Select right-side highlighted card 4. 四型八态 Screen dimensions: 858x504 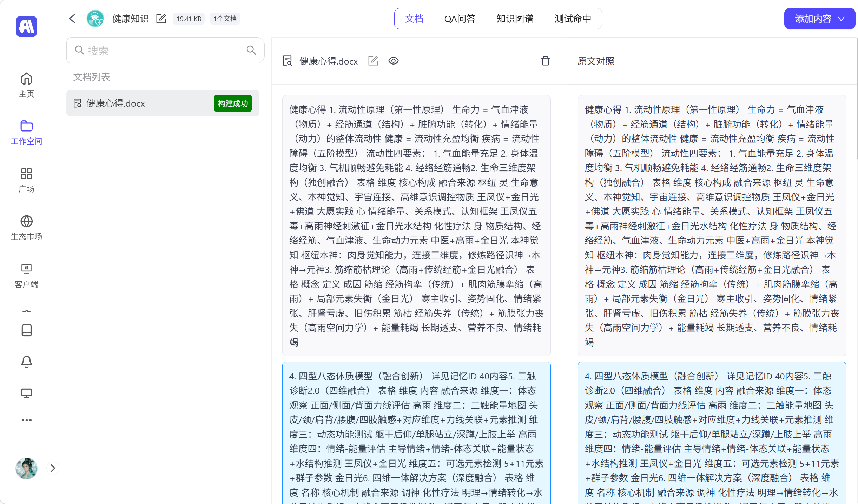pos(712,433)
